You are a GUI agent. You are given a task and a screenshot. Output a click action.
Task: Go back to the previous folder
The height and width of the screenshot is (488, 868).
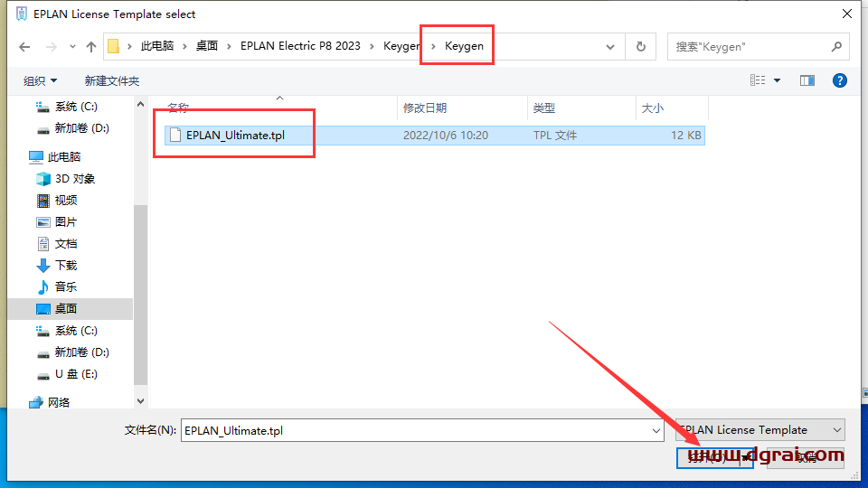point(24,47)
